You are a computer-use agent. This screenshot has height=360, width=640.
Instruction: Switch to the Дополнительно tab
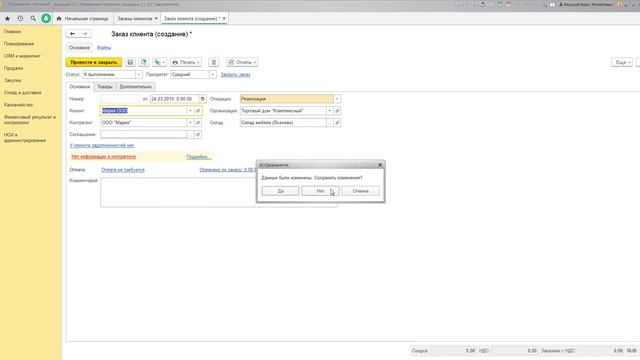[136, 87]
